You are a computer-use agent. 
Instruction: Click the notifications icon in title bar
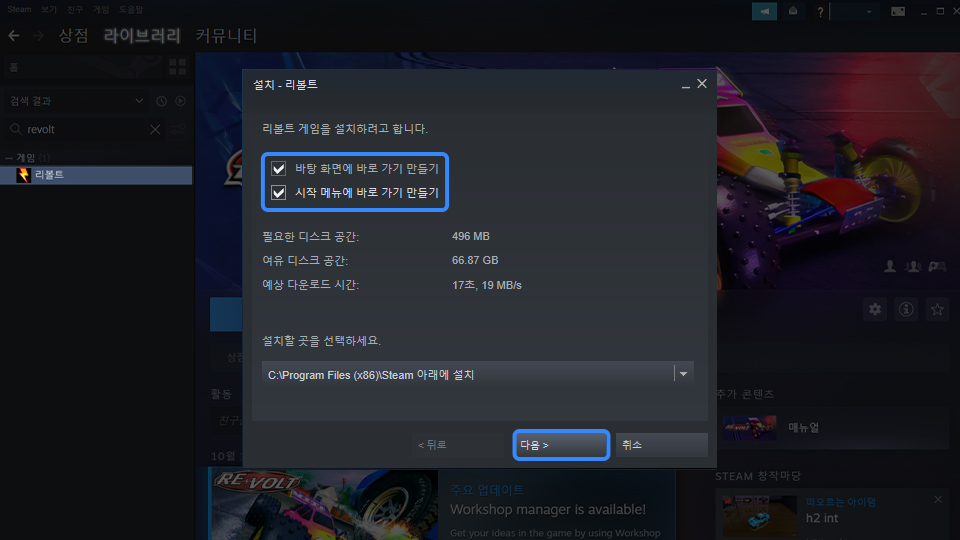click(793, 11)
